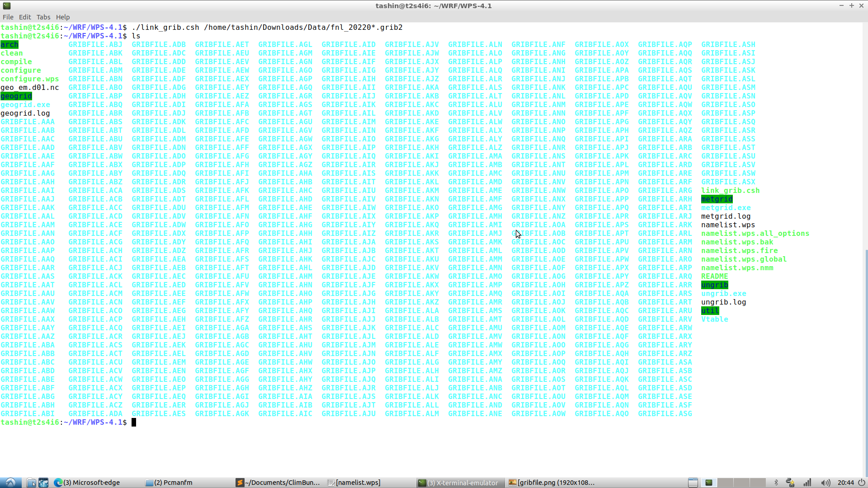Click the highlighted 'util' directory entry
Image resolution: width=868 pixels, height=488 pixels.
[710, 310]
